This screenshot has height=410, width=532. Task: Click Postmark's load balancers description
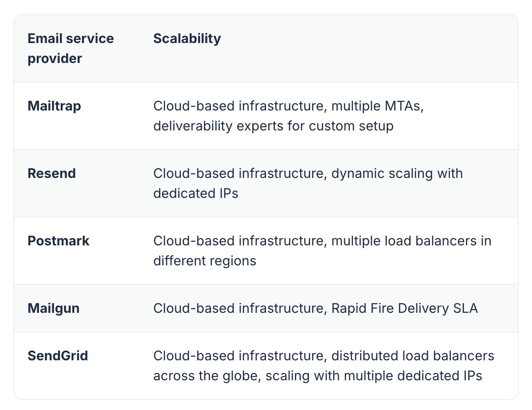(x=322, y=251)
